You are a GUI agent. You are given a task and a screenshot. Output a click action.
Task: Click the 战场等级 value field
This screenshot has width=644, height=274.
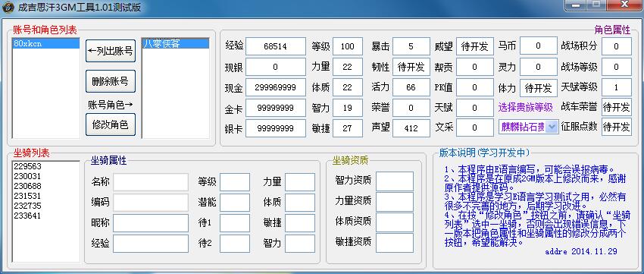(617, 67)
